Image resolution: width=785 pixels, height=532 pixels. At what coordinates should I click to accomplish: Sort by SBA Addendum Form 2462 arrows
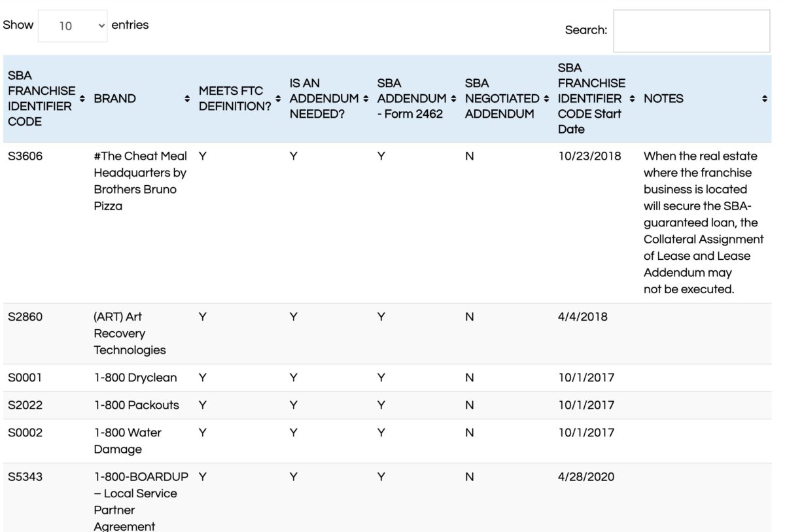(x=453, y=99)
